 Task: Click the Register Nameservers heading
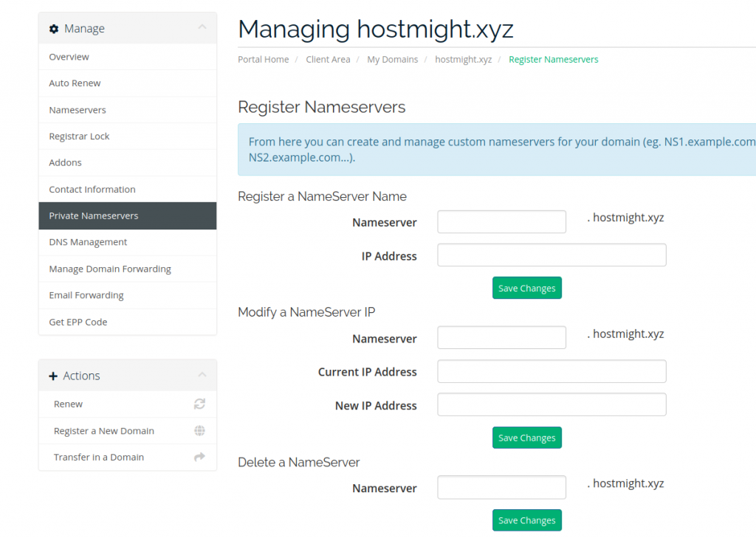click(x=322, y=107)
